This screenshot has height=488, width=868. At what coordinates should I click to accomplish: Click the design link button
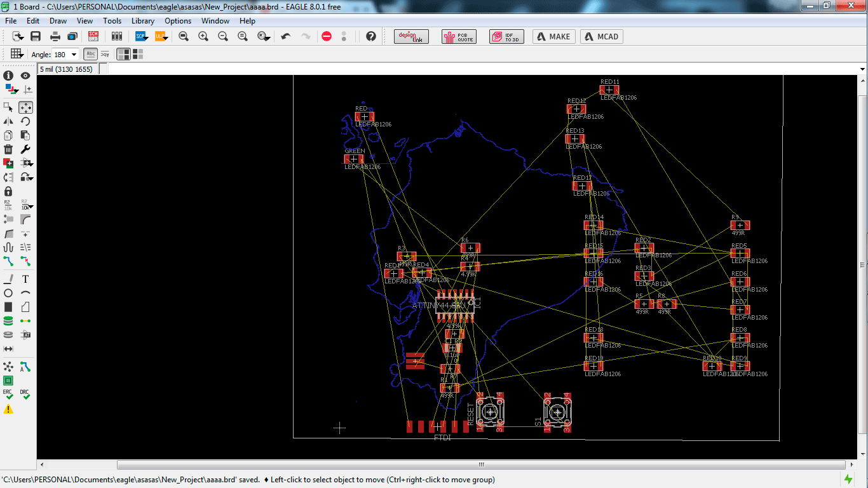(x=411, y=36)
